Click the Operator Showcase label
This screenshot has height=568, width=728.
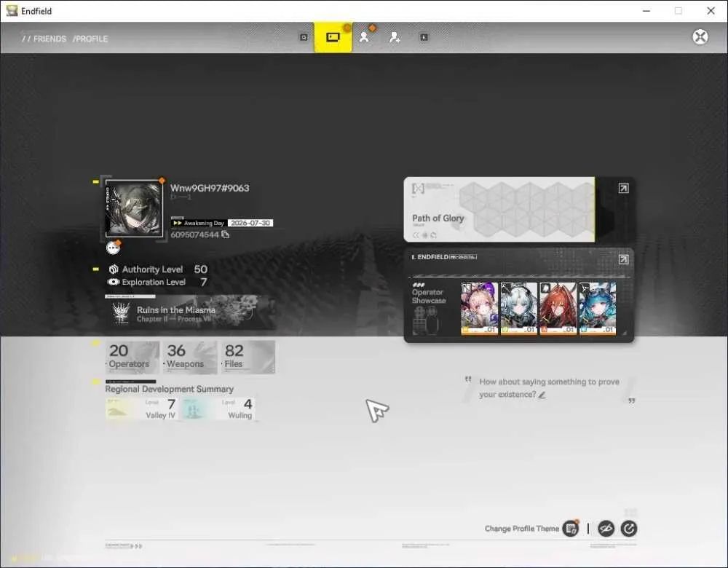click(x=429, y=296)
